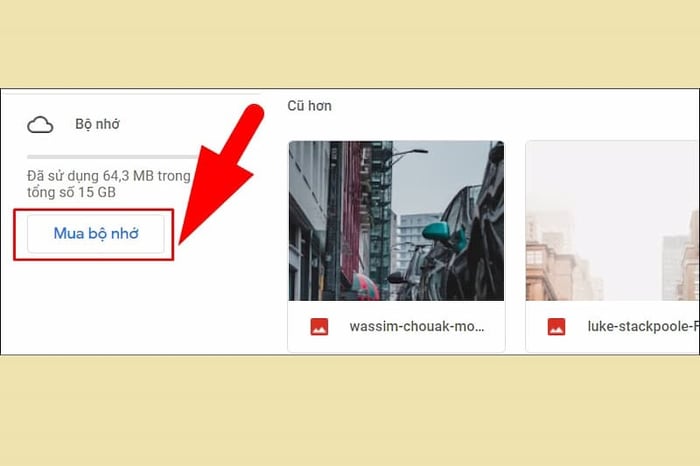The height and width of the screenshot is (466, 700).
Task: Select 'Đã sử dụng 64,3 MB trong tổng số 15 GB' text
Action: click(x=108, y=184)
